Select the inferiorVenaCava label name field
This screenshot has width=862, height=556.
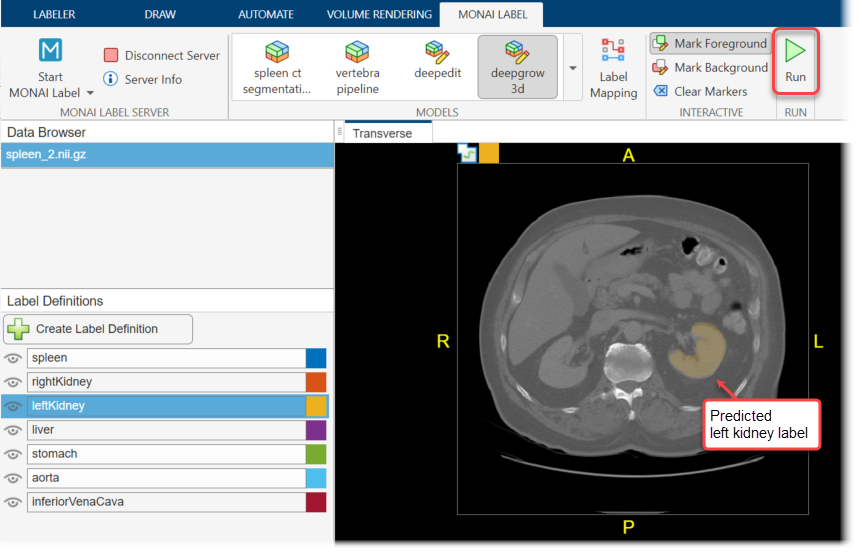(167, 502)
